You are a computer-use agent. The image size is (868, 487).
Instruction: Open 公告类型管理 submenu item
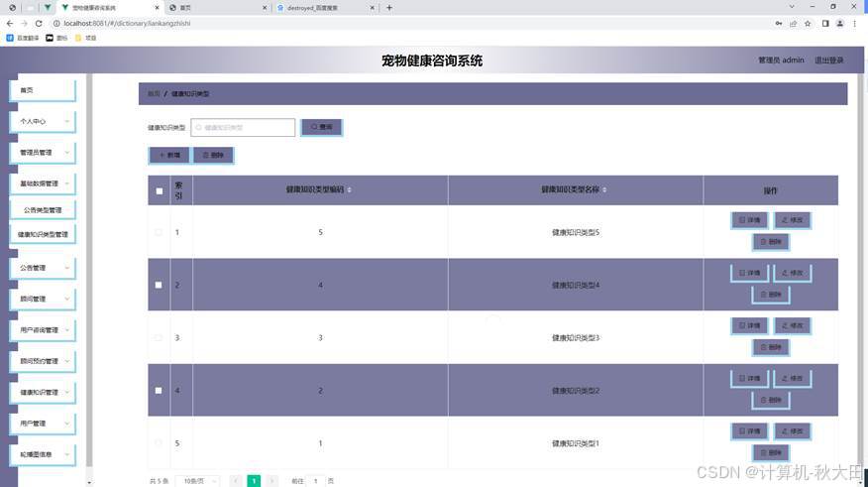click(x=43, y=210)
